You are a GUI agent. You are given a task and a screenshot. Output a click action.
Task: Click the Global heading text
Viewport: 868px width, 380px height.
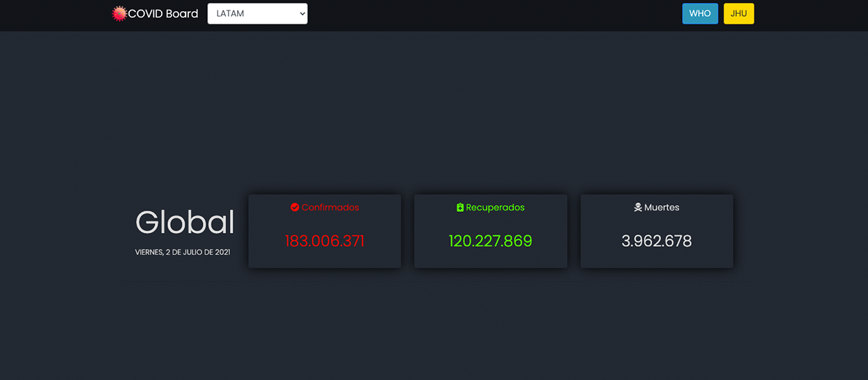point(185,222)
